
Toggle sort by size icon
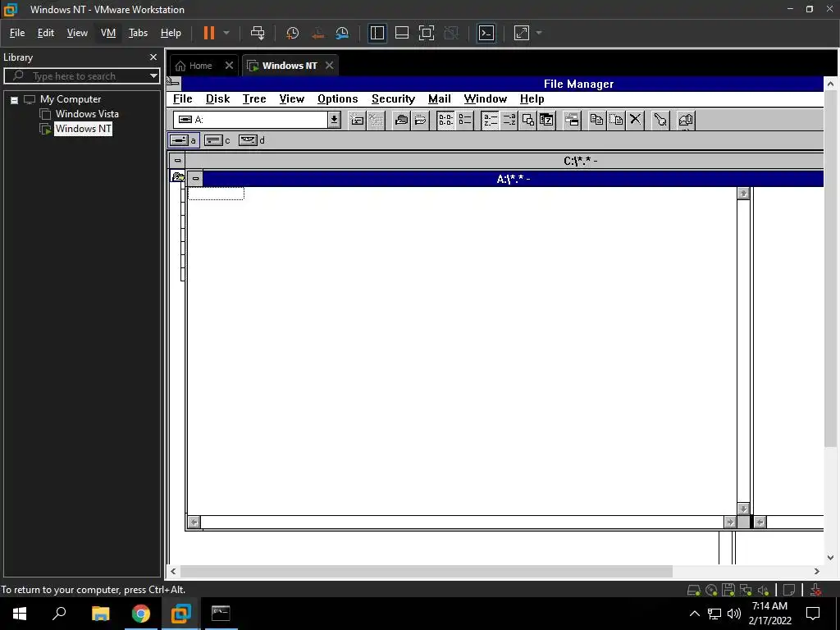point(527,120)
